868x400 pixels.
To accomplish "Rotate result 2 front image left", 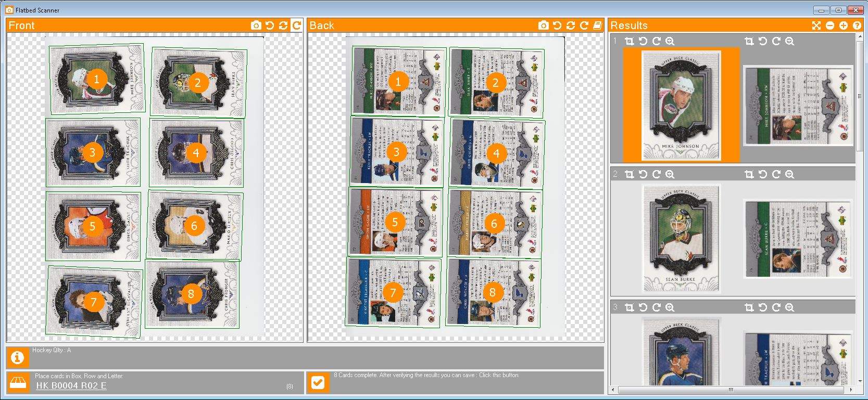I will tap(643, 174).
